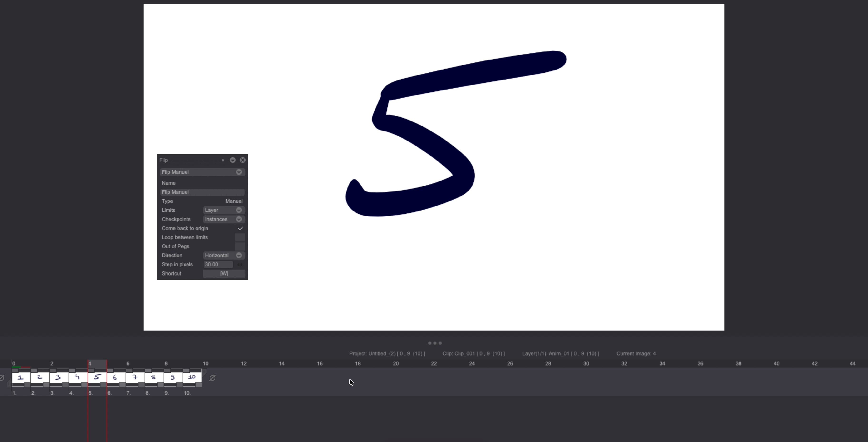Enable Loop between limits

(x=240, y=237)
